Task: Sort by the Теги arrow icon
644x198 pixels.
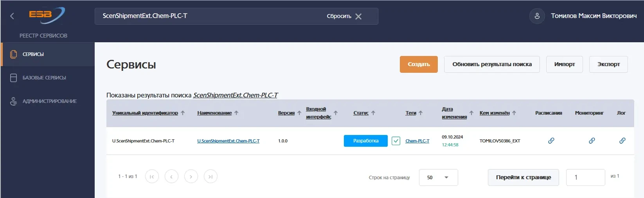Action: tap(421, 113)
